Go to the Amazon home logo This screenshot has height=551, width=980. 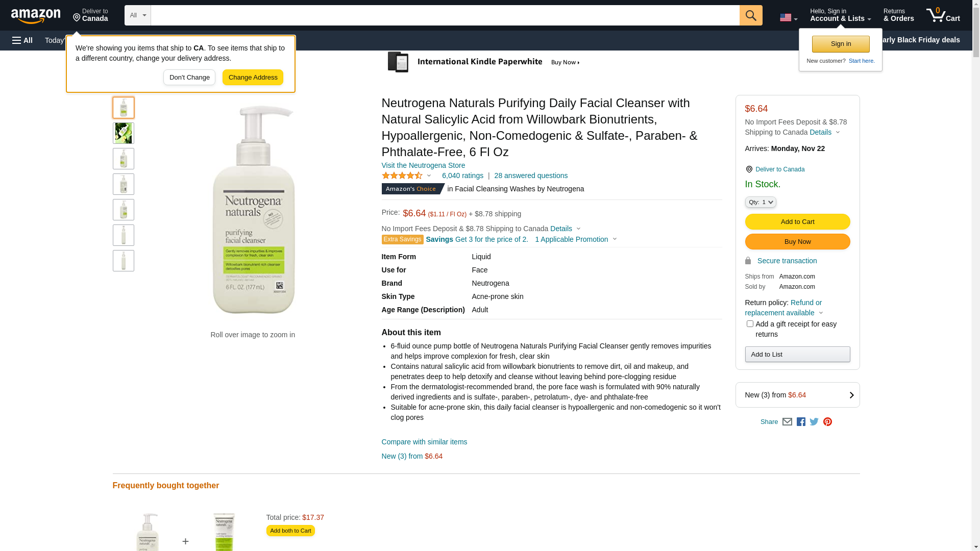(x=36, y=16)
